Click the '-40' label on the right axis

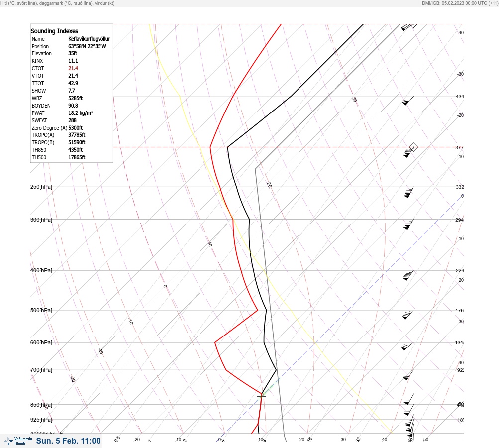pos(461,33)
